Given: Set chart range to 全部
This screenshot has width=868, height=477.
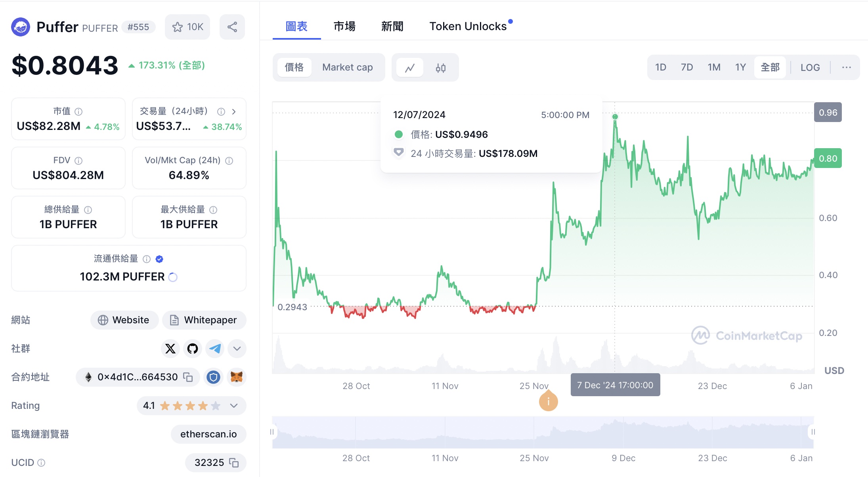Looking at the screenshot, I should point(770,67).
